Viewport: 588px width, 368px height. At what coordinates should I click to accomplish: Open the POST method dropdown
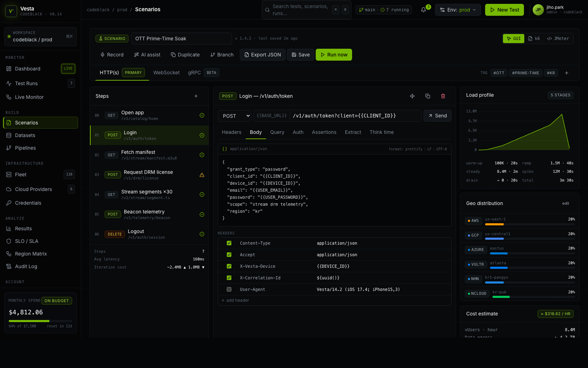pos(234,116)
